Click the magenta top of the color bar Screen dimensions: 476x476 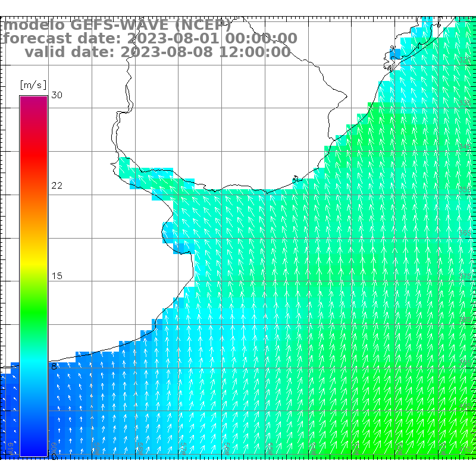tap(33, 101)
